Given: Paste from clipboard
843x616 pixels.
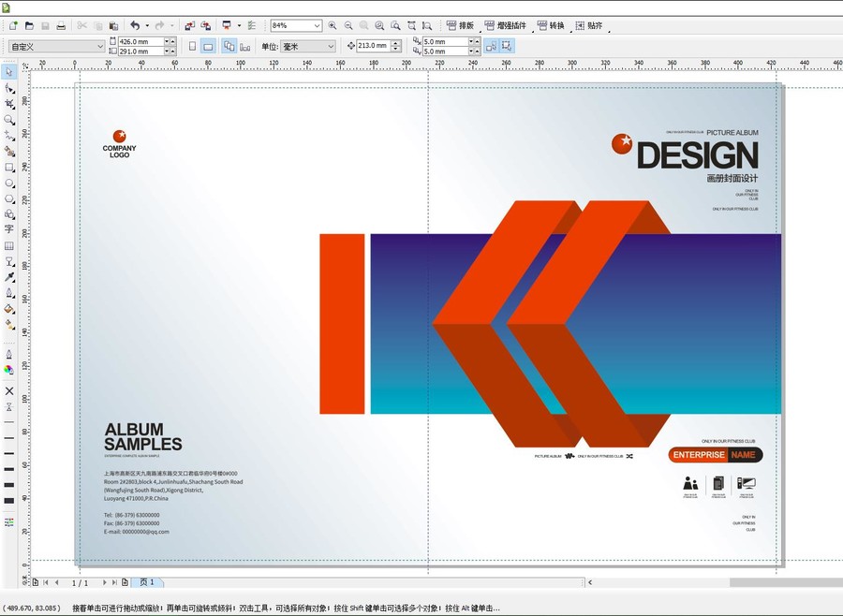Looking at the screenshot, I should (x=113, y=25).
